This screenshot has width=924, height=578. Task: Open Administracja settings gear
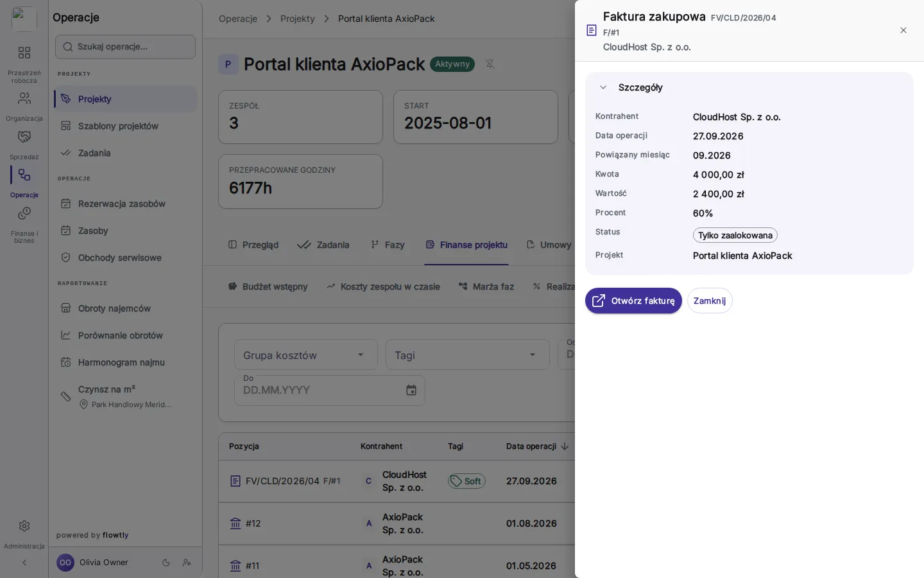(x=24, y=526)
